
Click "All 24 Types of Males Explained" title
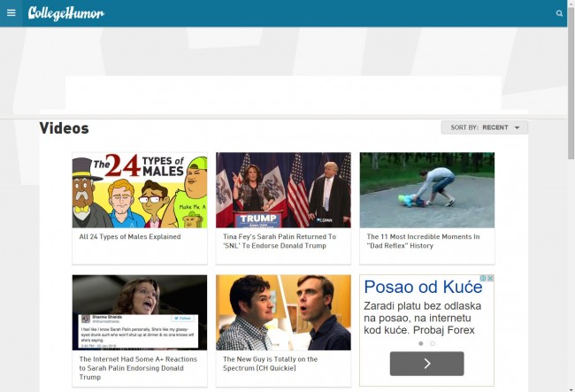tap(130, 237)
